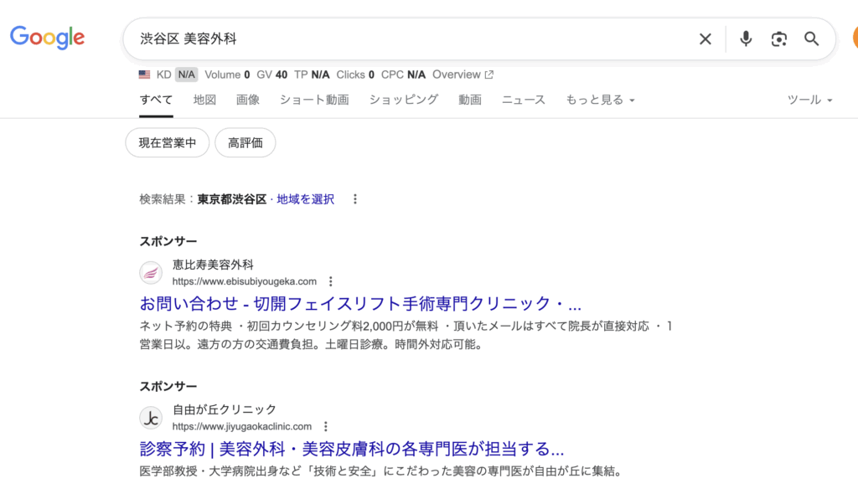Image resolution: width=858 pixels, height=504 pixels.
Task: Click the Clicks 0 metric
Action: click(x=355, y=75)
